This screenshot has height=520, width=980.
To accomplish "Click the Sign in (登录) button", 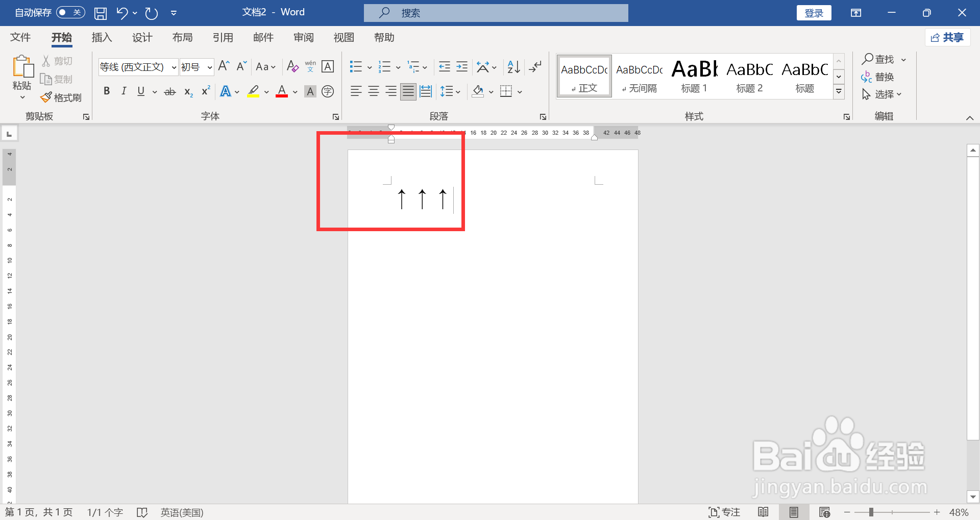I will [x=814, y=13].
